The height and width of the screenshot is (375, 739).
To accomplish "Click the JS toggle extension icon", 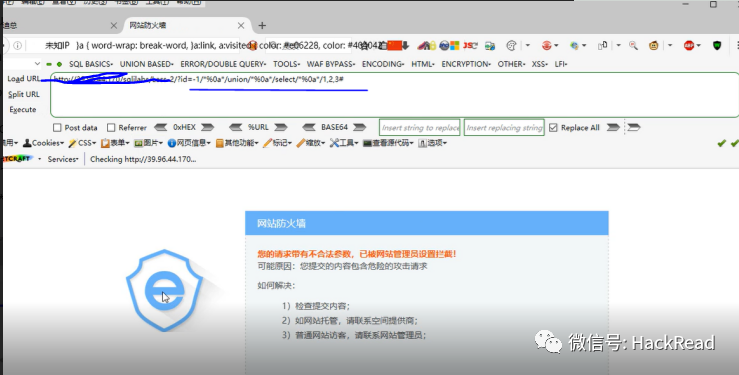I will tap(470, 46).
